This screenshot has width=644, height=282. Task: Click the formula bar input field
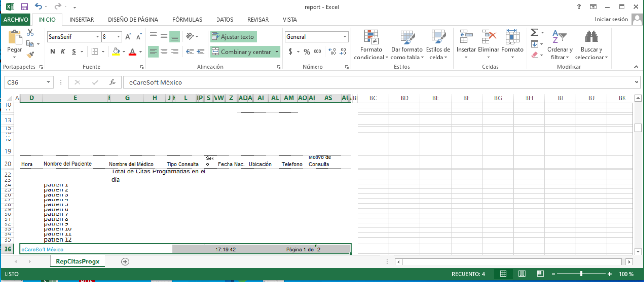pos(378,82)
